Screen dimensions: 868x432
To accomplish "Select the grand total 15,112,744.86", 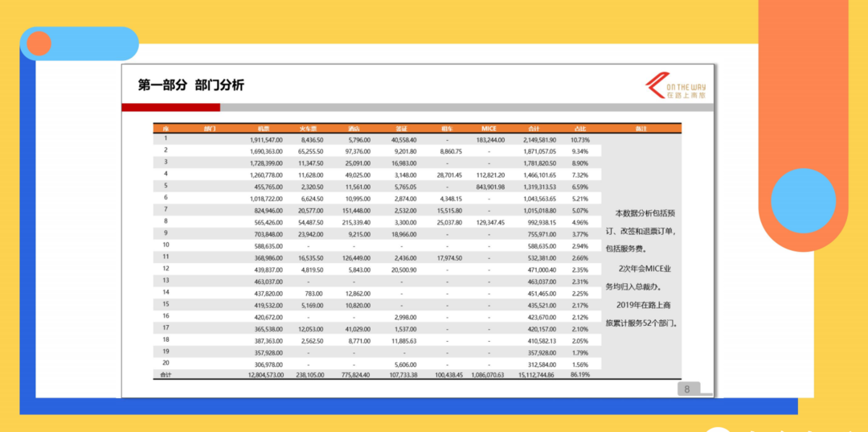I will tap(538, 375).
